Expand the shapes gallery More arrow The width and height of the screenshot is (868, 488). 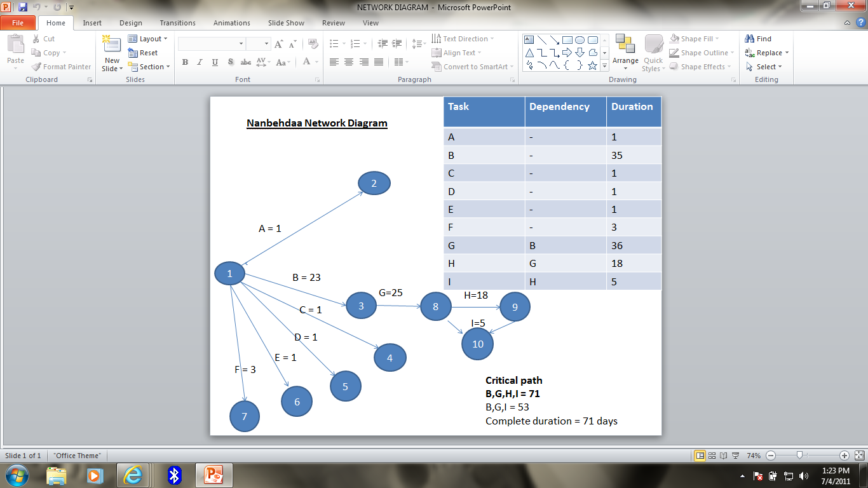605,65
